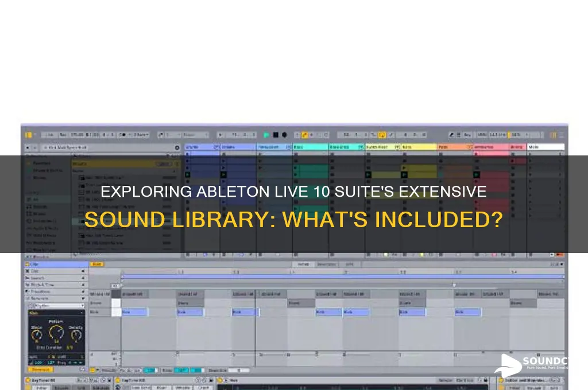The width and height of the screenshot is (588, 390).
Task: Open MIDI map mode button
Action: point(482,135)
